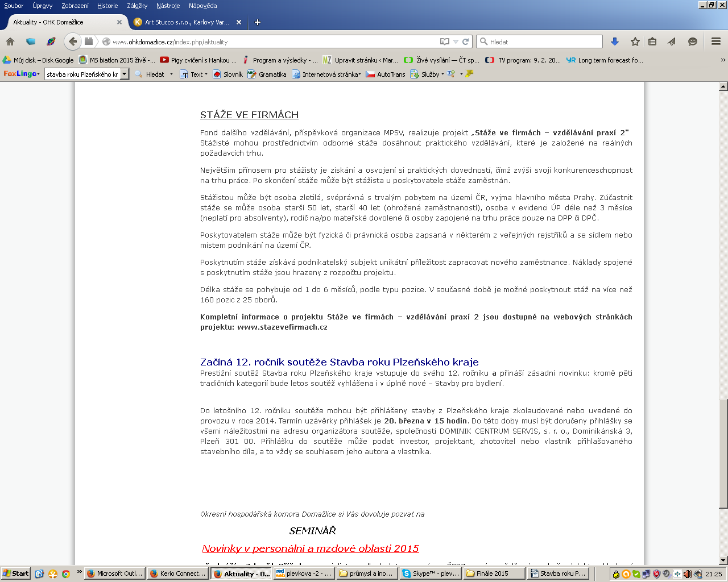Click the FoxLingo Slovník tool

tap(228, 74)
